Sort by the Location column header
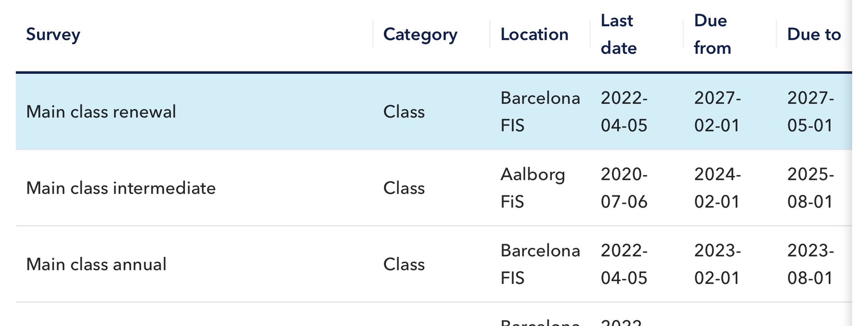Image resolution: width=868 pixels, height=326 pixels. coord(534,34)
